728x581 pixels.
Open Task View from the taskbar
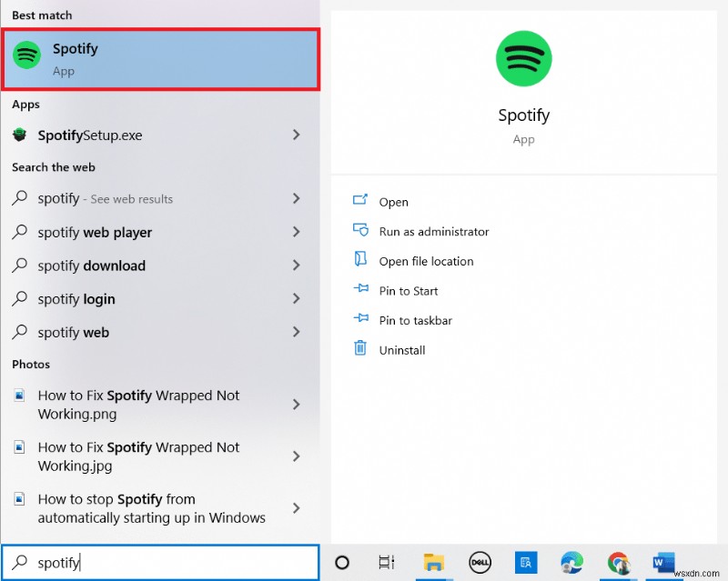[x=386, y=563]
